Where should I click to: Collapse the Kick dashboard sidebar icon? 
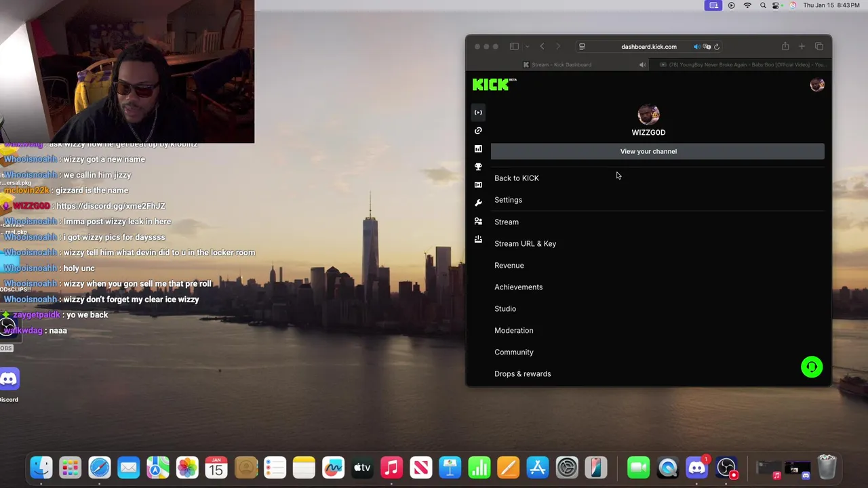(x=478, y=113)
